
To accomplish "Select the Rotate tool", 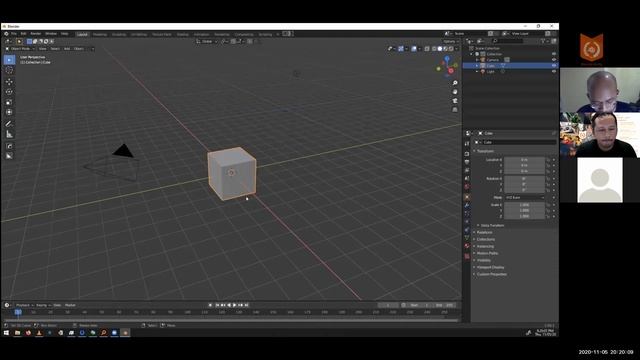I will click(x=9, y=92).
